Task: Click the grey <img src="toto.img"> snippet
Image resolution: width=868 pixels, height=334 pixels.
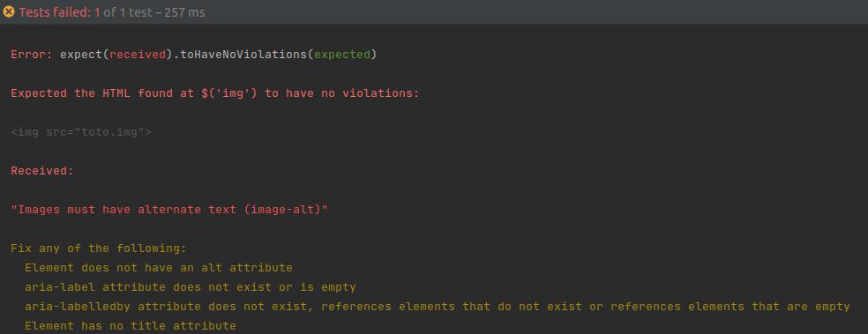Action: 81,132
